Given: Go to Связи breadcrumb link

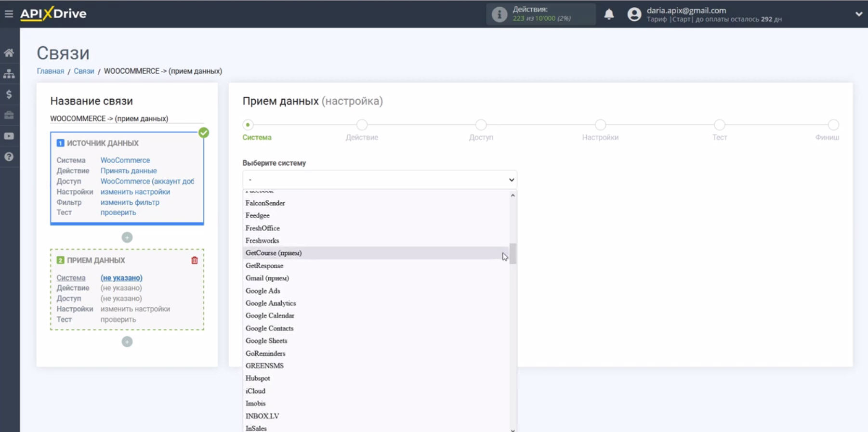Looking at the screenshot, I should 84,71.
